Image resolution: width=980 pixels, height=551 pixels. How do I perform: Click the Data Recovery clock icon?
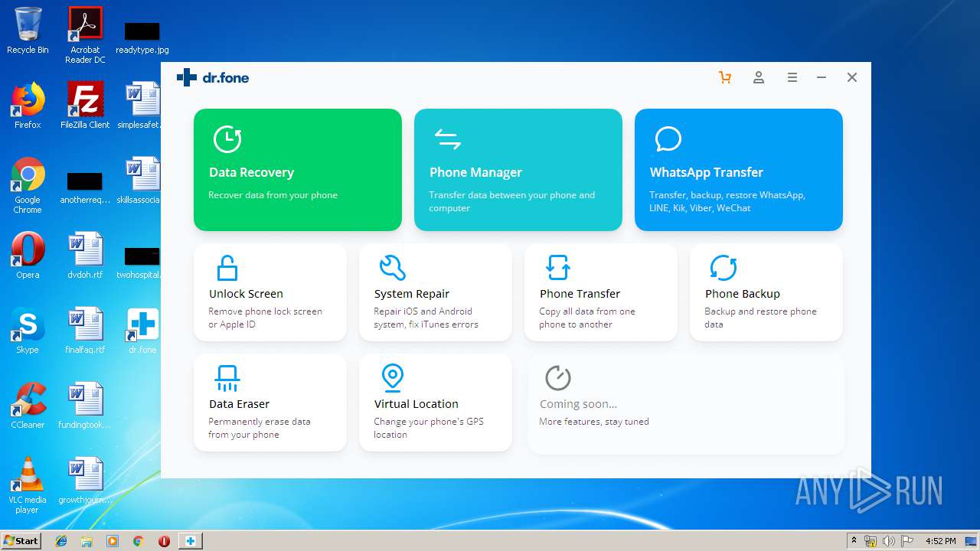point(227,139)
